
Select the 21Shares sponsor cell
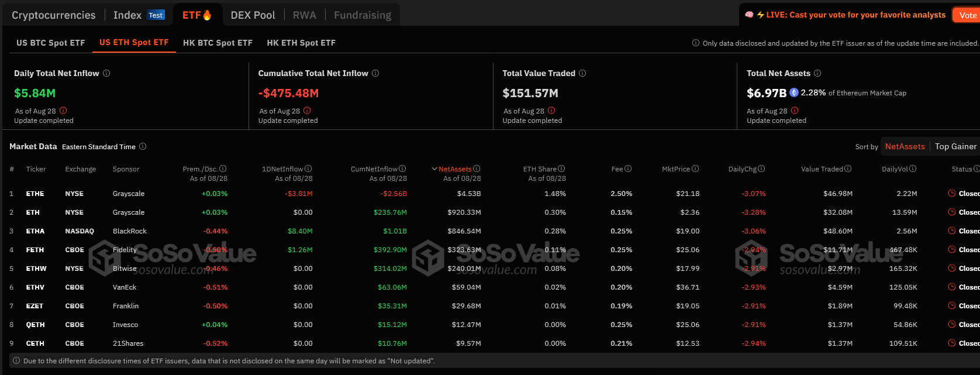[128, 343]
